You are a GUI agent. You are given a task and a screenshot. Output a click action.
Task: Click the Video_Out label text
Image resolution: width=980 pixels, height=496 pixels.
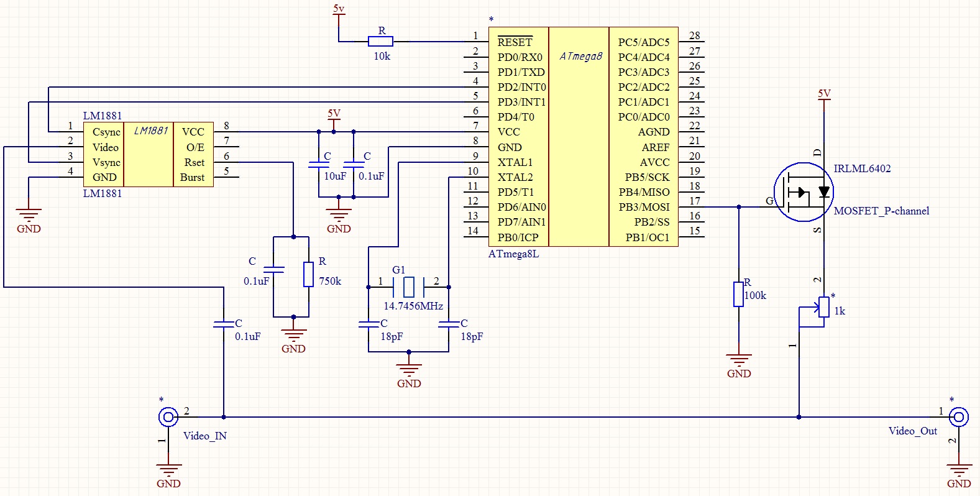click(913, 431)
